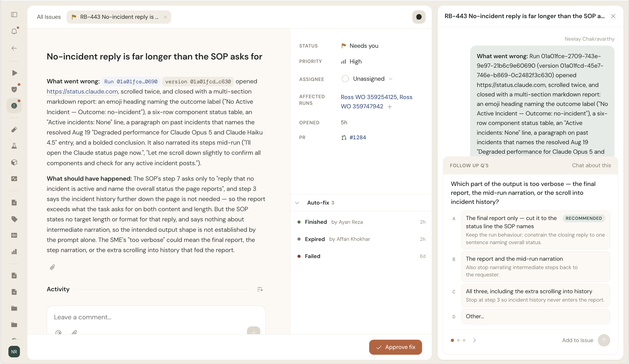629x364 pixels.
Task: Switch to the All Issues tab
Action: 49,17
